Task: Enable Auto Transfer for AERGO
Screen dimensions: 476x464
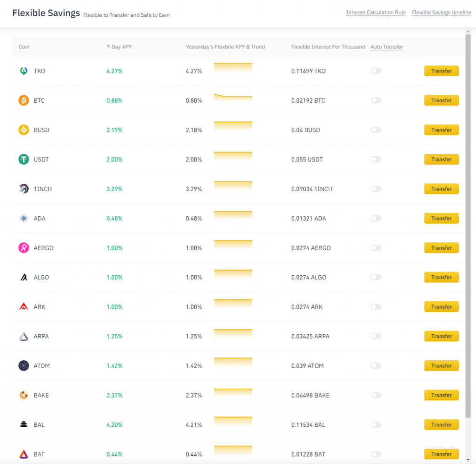Action: [376, 248]
